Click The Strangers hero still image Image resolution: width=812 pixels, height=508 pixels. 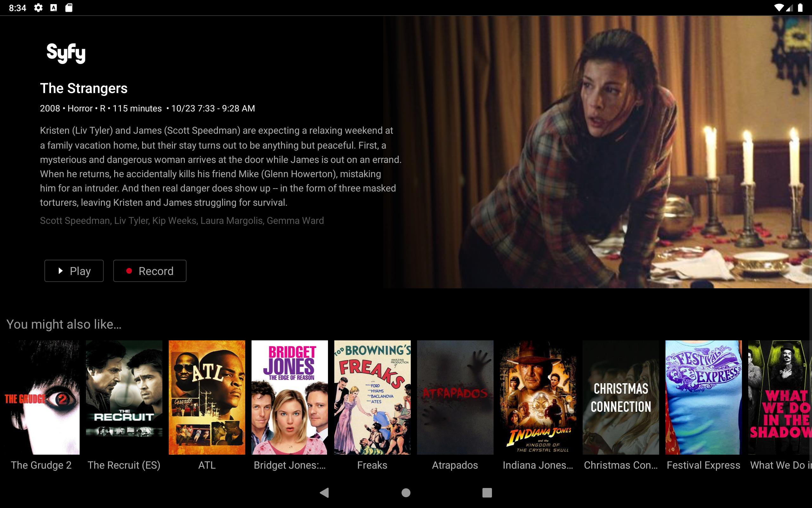pyautogui.click(x=597, y=152)
